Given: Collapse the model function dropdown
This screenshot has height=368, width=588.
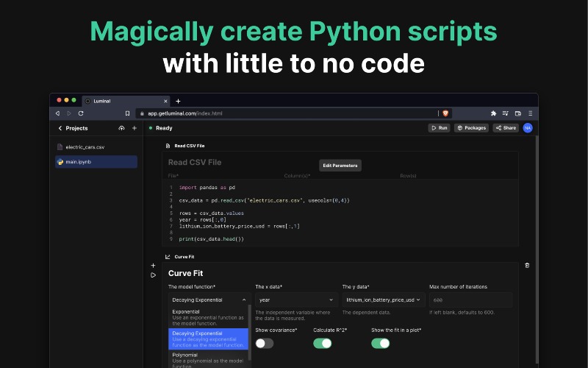Looking at the screenshot, I should pyautogui.click(x=209, y=300).
